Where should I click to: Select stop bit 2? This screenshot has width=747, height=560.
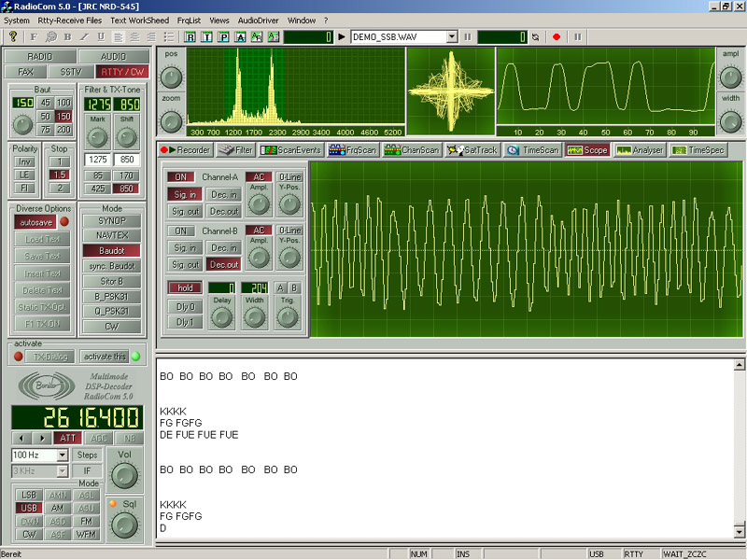(60, 188)
